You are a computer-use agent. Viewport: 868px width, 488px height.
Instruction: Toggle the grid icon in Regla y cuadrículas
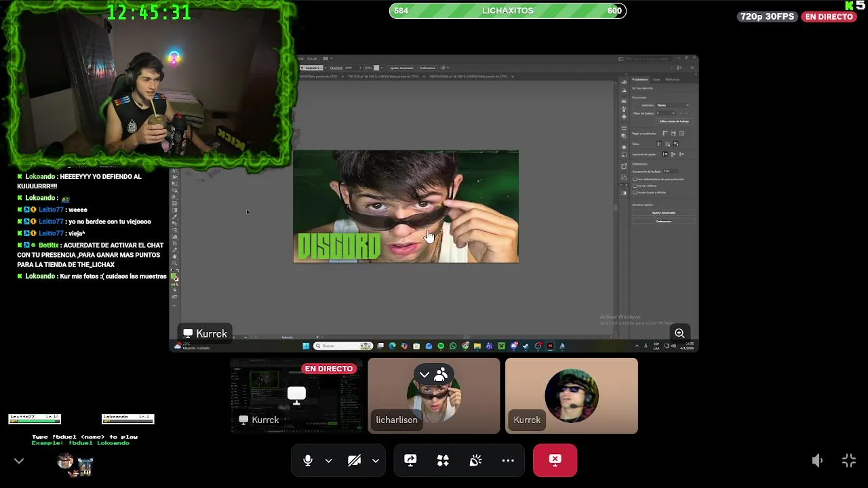673,133
